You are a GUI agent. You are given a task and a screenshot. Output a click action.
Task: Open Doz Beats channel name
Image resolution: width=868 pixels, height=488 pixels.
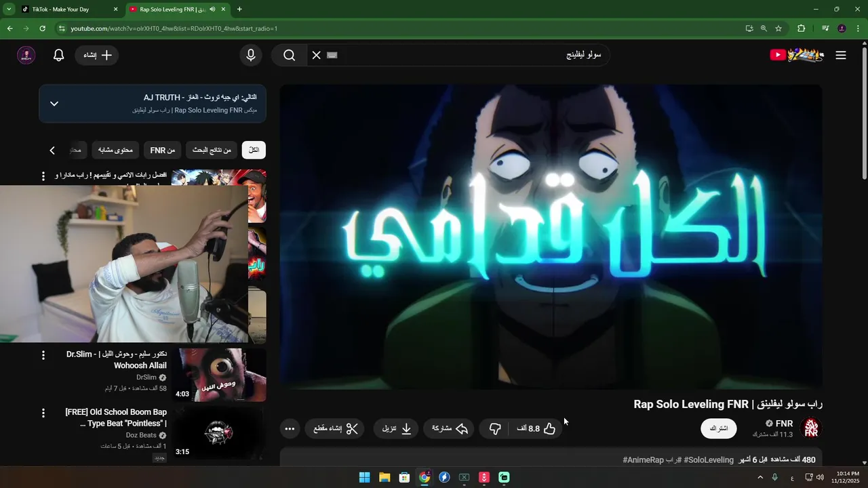tap(141, 435)
